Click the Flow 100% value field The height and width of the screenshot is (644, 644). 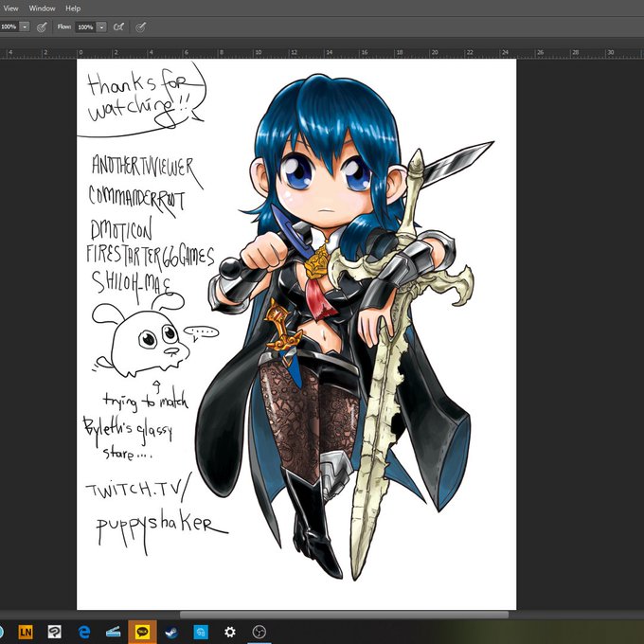pos(85,27)
